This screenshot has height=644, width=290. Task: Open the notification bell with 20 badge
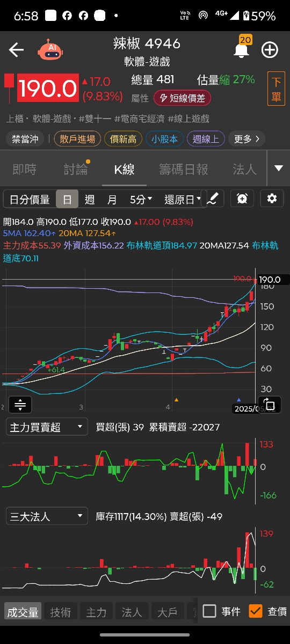click(x=242, y=49)
